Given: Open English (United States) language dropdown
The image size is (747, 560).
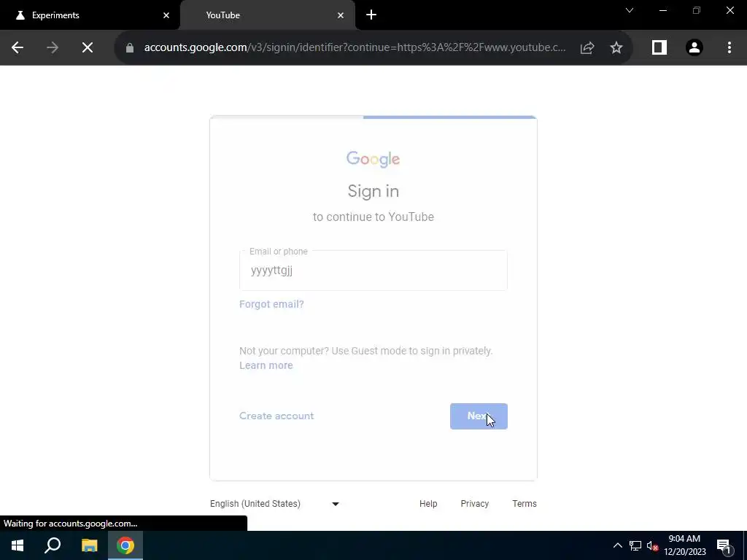Looking at the screenshot, I should click(x=275, y=504).
